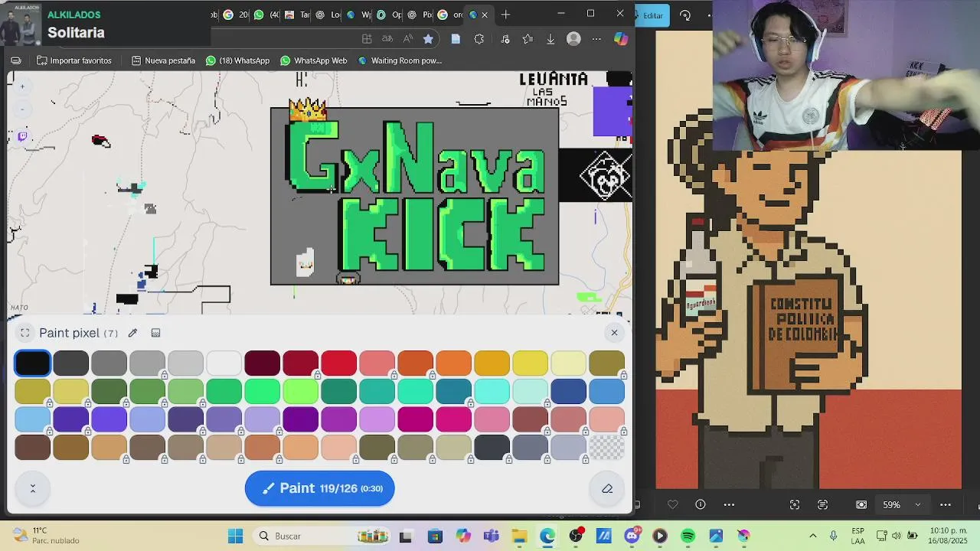Screen dimensions: 980x551
Task: Open the template image icon beside Paint pixel
Action: click(x=155, y=333)
